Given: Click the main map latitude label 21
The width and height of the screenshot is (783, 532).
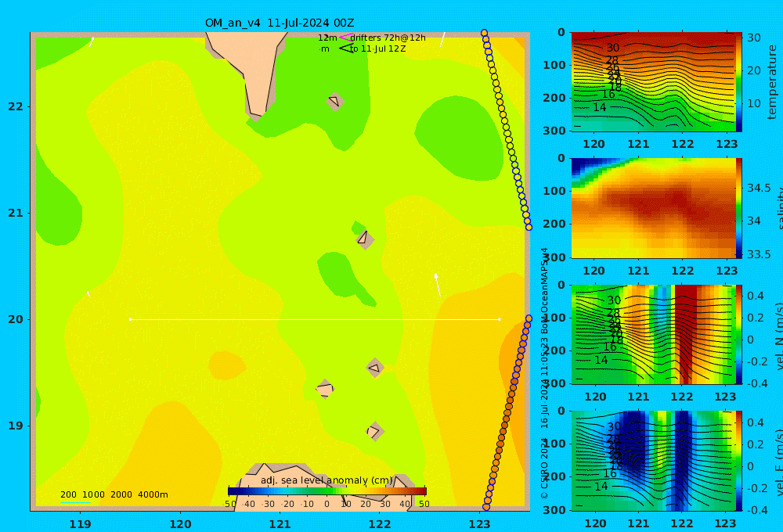Looking at the screenshot, I should (16, 213).
